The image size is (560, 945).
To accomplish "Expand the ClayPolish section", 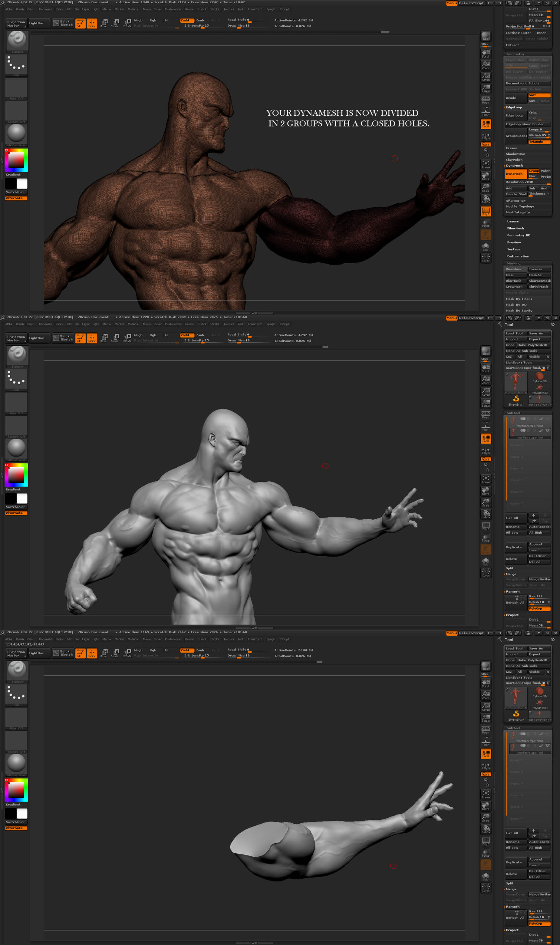I will click(x=514, y=160).
